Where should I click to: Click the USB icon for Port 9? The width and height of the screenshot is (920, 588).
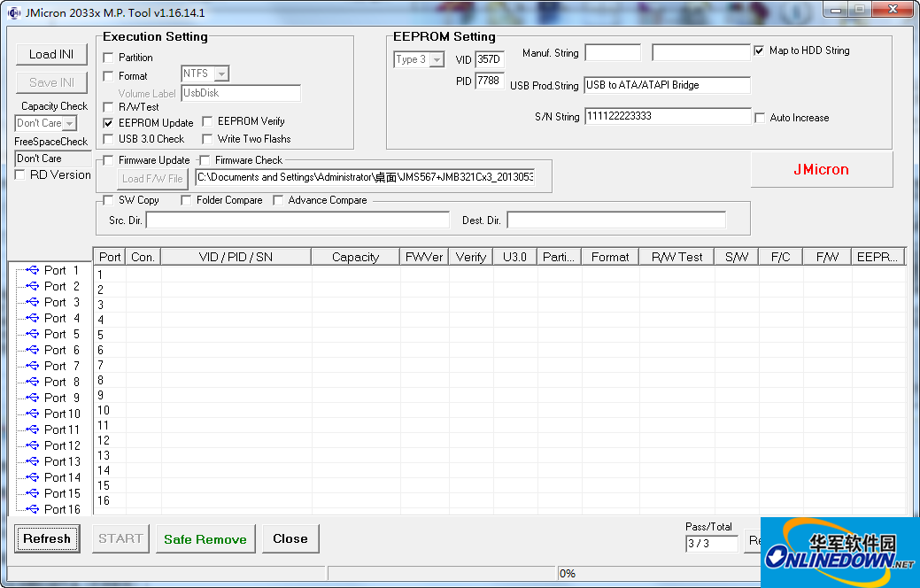pyautogui.click(x=32, y=398)
